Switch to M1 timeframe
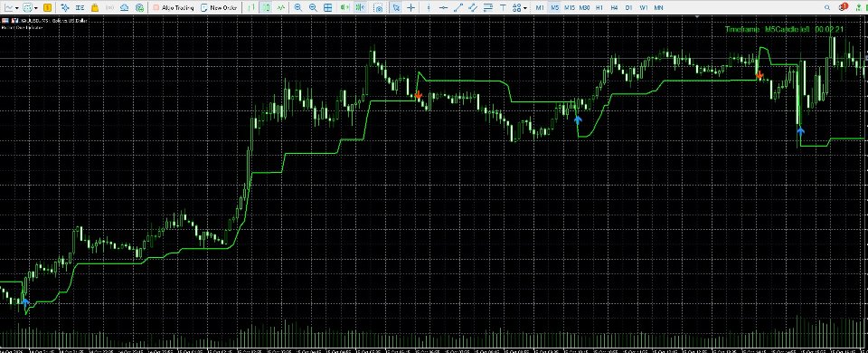This screenshot has width=868, height=353. click(540, 8)
